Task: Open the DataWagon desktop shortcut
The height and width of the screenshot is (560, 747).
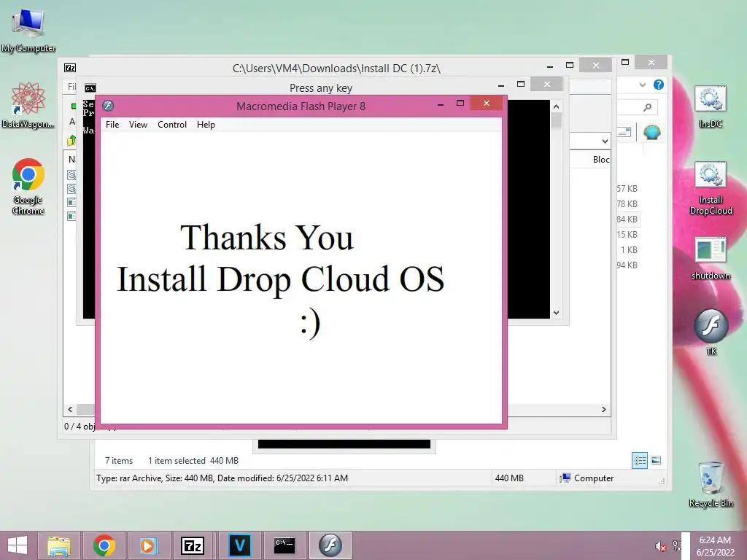Action: (x=28, y=105)
